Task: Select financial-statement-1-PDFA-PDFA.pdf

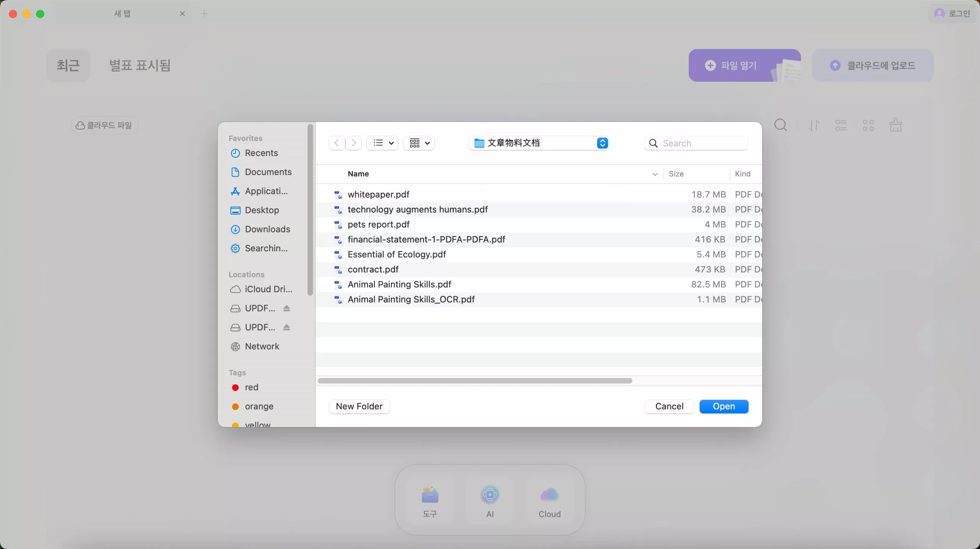Action: click(x=539, y=239)
